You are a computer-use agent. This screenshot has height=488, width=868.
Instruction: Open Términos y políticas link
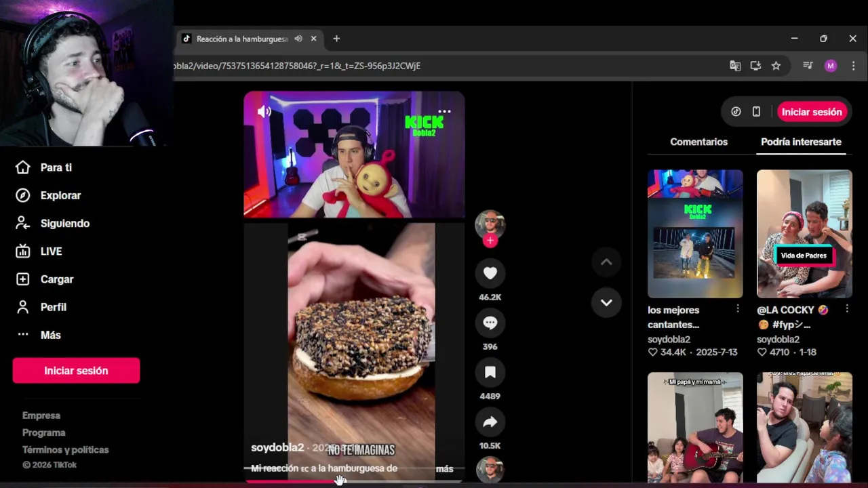pyautogui.click(x=66, y=449)
